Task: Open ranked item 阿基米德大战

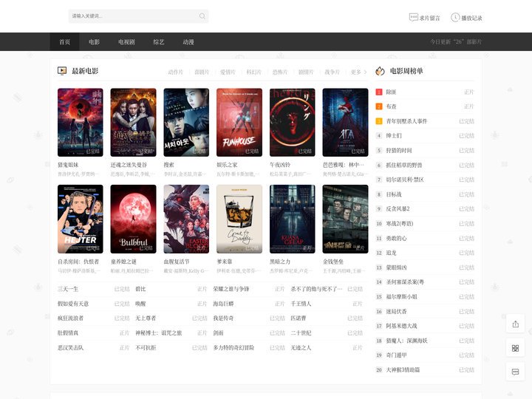Action: (401, 326)
